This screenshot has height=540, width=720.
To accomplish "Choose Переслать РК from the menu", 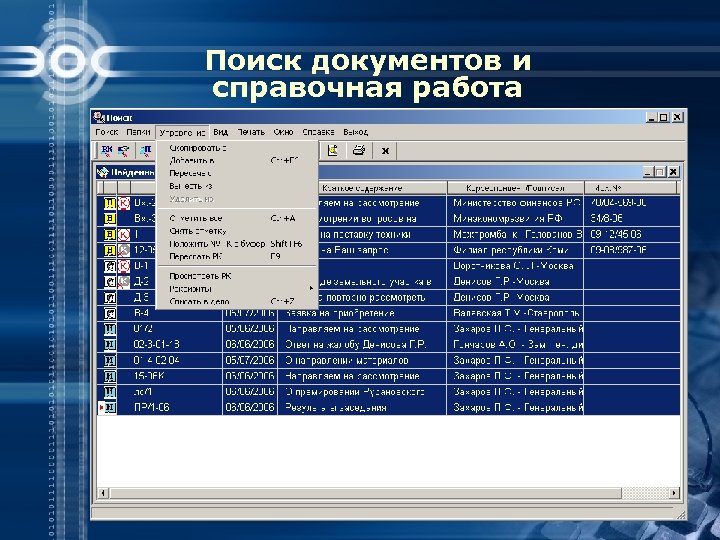I will tap(237, 257).
